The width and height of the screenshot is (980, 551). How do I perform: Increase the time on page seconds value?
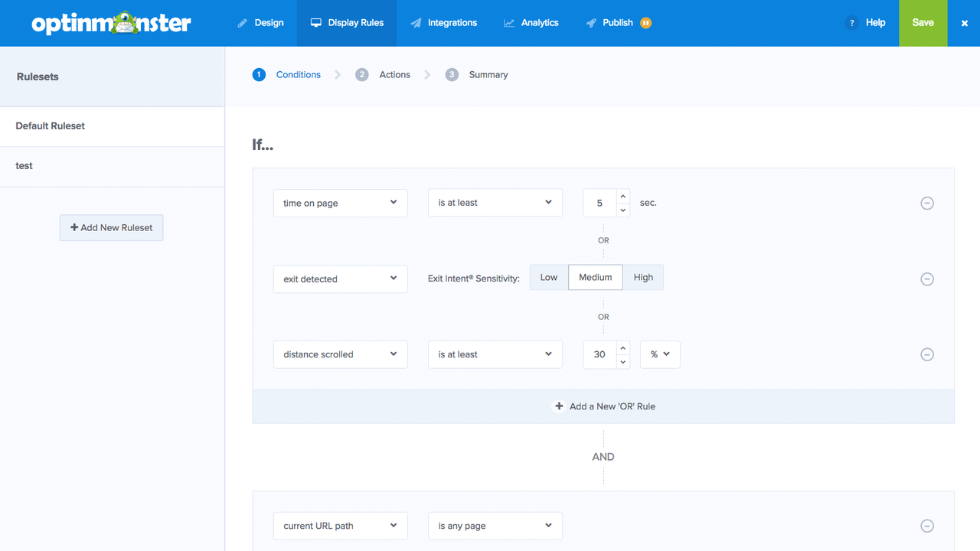[623, 197]
